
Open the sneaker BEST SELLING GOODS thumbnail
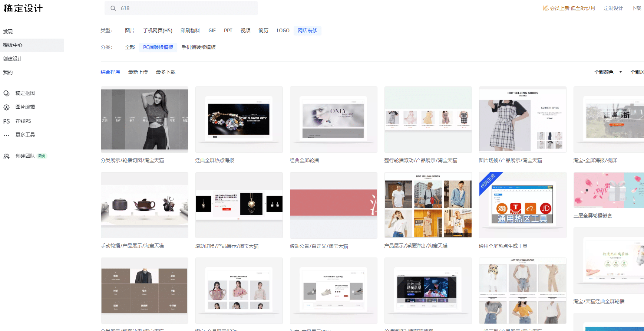[x=334, y=291]
